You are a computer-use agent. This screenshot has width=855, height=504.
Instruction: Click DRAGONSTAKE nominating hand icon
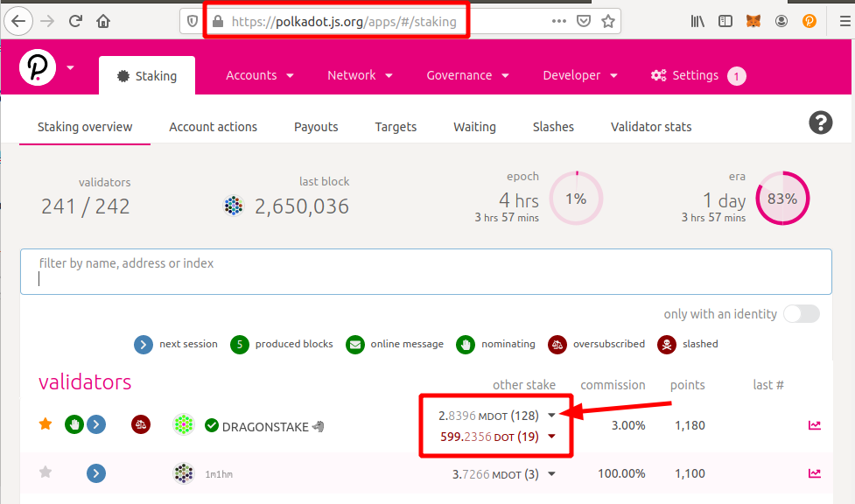coord(74,423)
